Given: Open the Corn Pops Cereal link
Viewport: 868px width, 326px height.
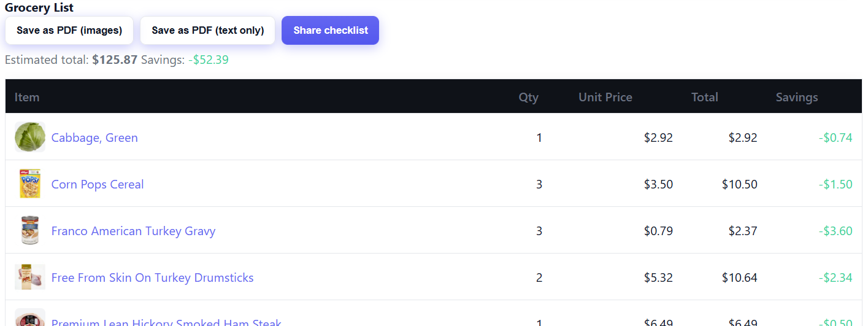Looking at the screenshot, I should 98,184.
